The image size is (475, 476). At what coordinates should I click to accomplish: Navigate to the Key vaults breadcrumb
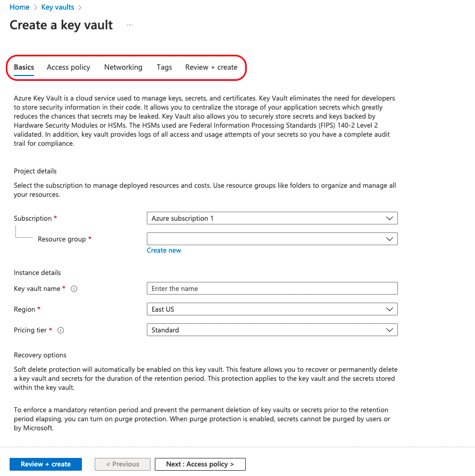pos(58,7)
